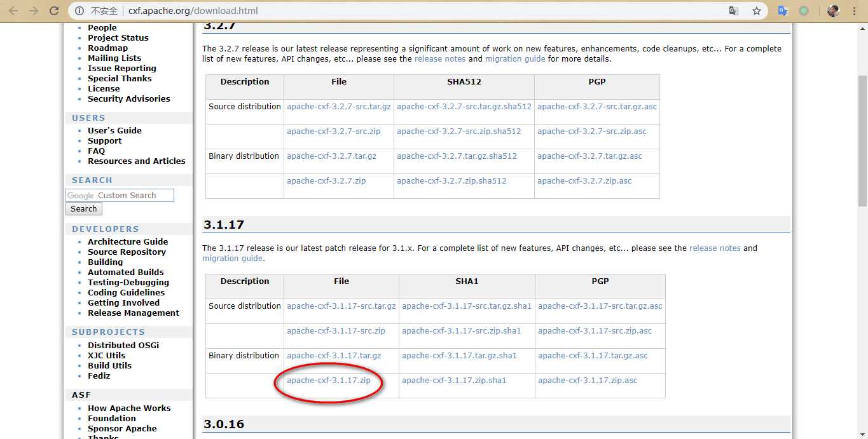Click the translate page icon

pos(734,11)
